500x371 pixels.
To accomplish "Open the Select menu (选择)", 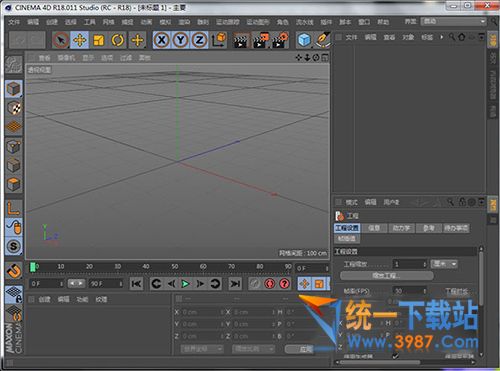I will [71, 22].
